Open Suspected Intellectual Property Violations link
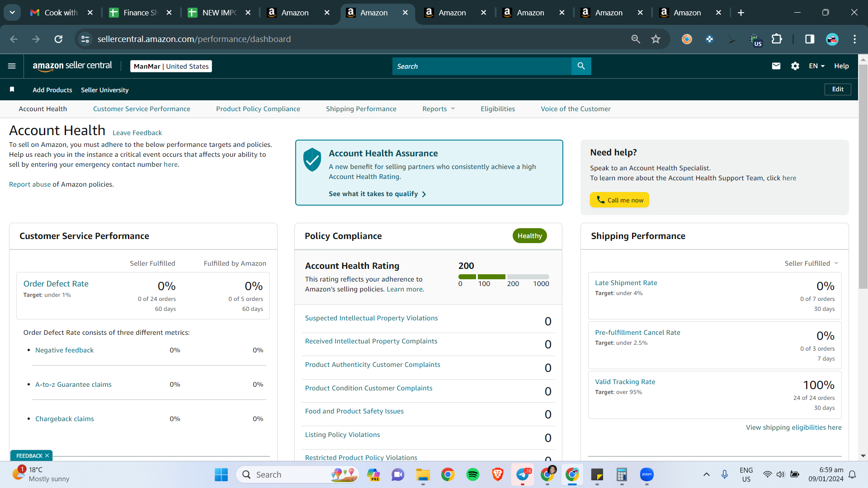 [372, 318]
